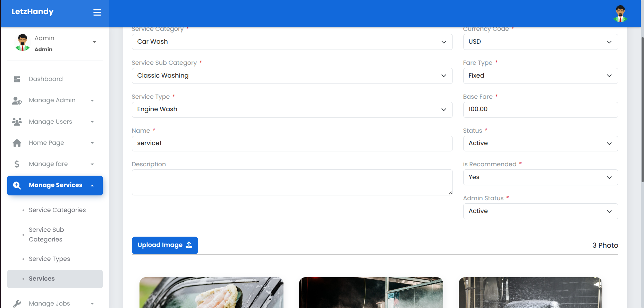This screenshot has width=644, height=308.
Task: Click the 'is Recommended' field label
Action: pos(490,164)
